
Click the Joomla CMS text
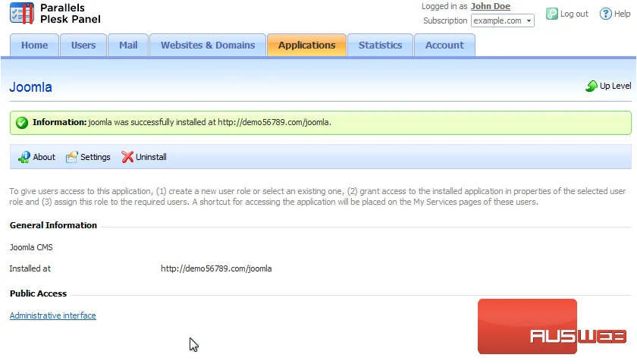tap(31, 247)
